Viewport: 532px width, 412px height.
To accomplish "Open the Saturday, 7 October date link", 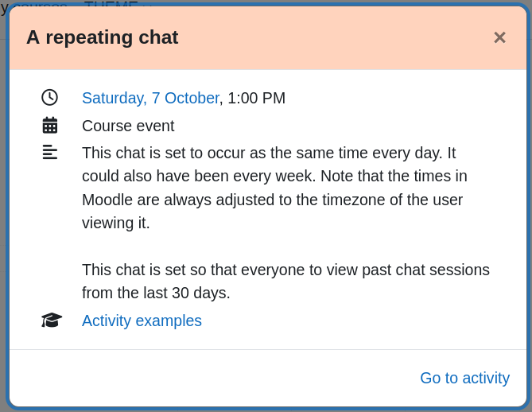I will pos(150,98).
